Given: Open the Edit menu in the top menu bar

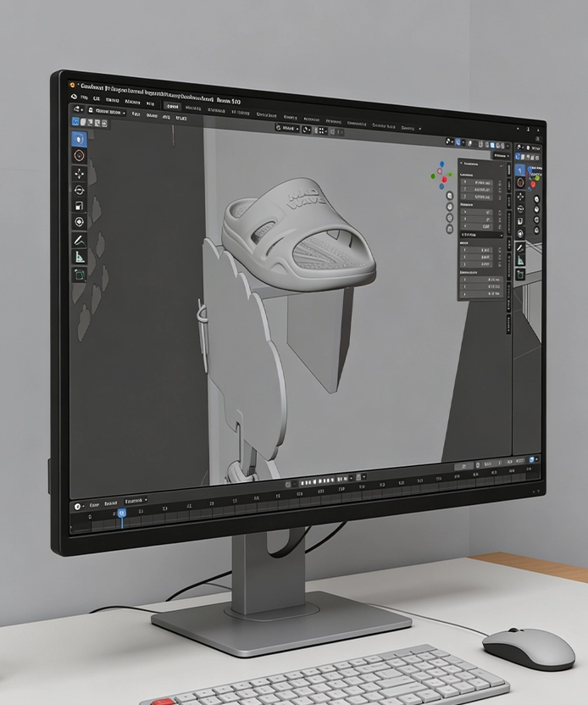Looking at the screenshot, I should 97,98.
